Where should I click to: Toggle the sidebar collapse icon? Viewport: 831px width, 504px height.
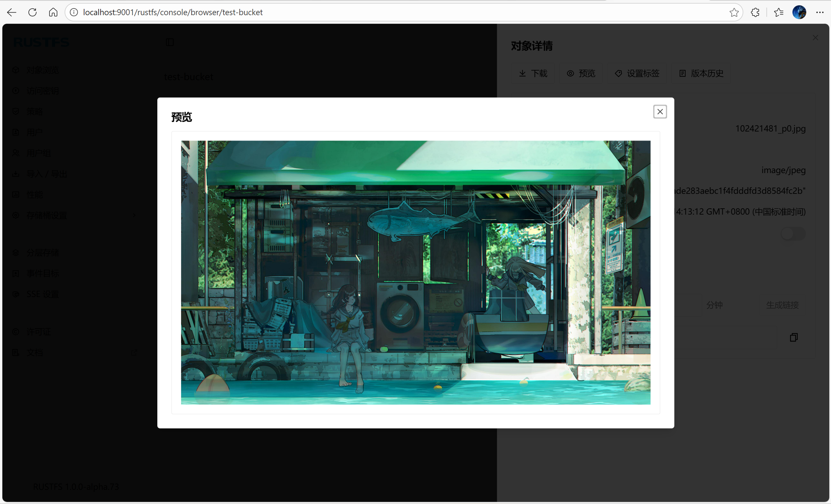pyautogui.click(x=169, y=42)
